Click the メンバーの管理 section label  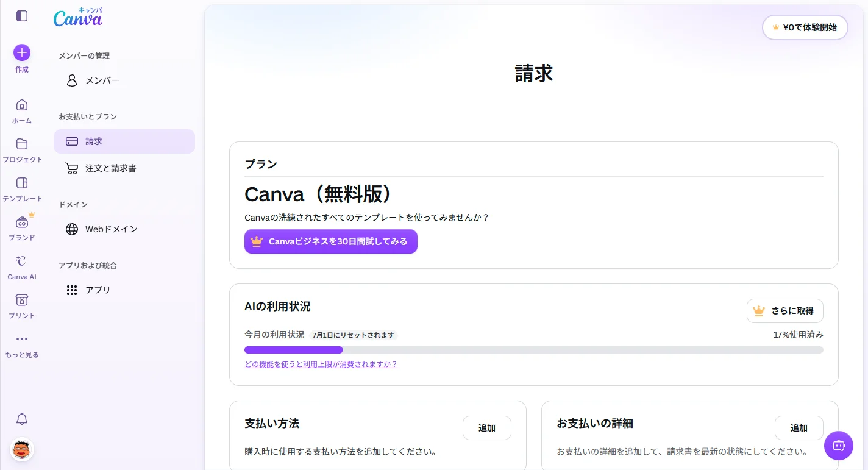[x=84, y=56]
